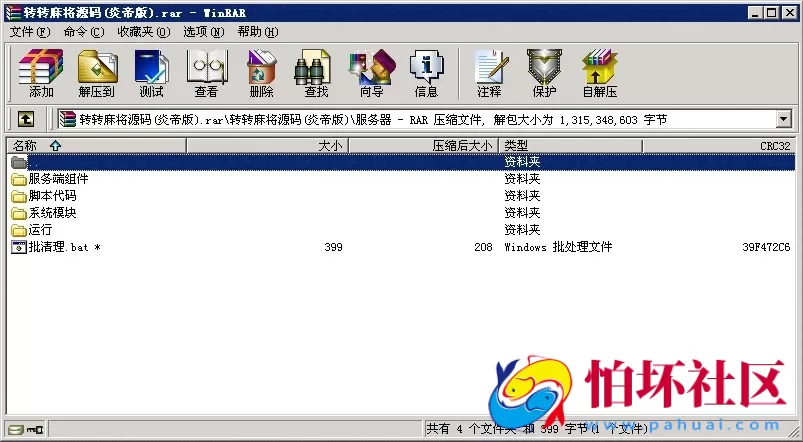Sort by CRC32 column header
The width and height of the screenshot is (803, 442).
(x=719, y=145)
